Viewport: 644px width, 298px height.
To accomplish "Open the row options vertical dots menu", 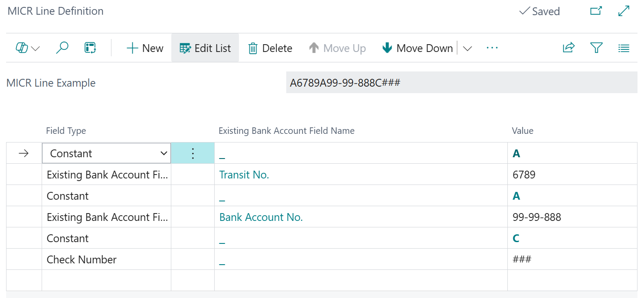I will click(193, 153).
